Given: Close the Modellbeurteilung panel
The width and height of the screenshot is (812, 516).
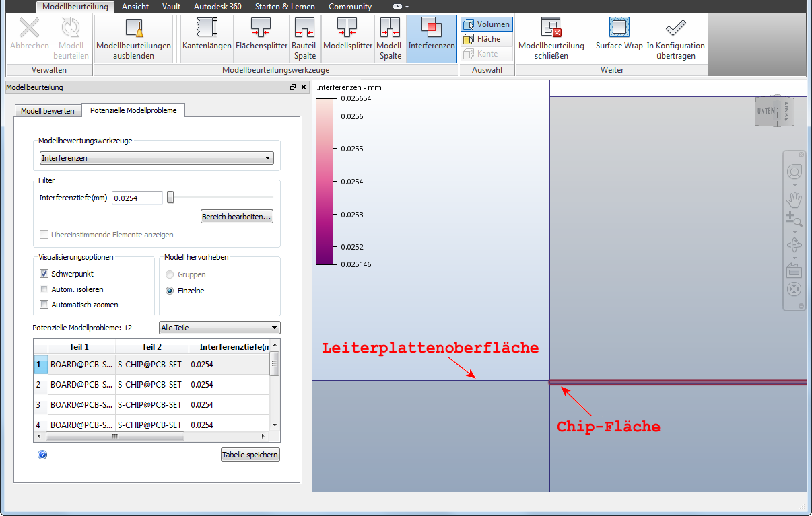Looking at the screenshot, I should pyautogui.click(x=304, y=87).
